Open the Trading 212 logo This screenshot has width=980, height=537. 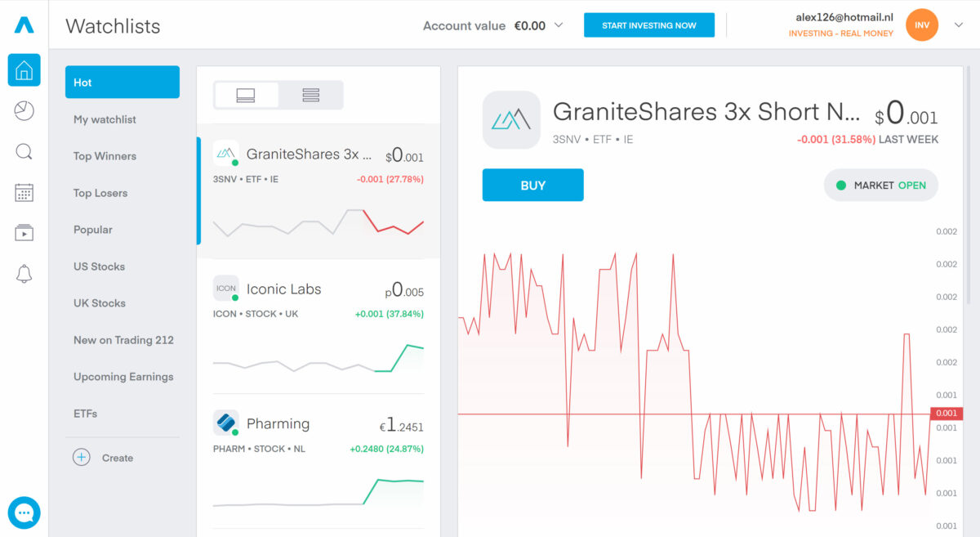tap(24, 25)
